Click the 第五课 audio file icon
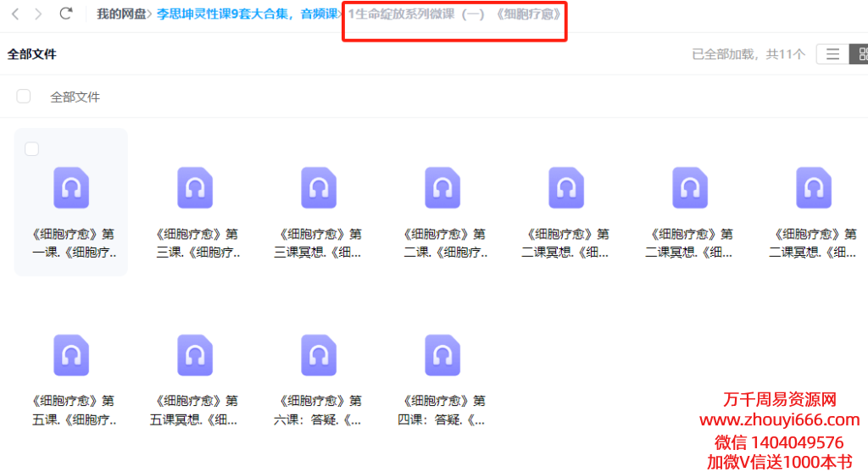This screenshot has height=472, width=868. pyautogui.click(x=71, y=355)
